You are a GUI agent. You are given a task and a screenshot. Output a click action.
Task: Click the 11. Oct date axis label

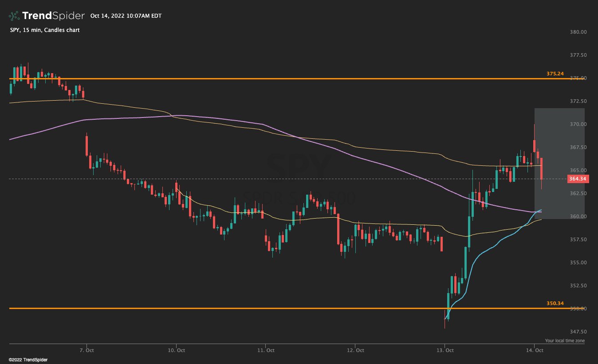[265, 350]
